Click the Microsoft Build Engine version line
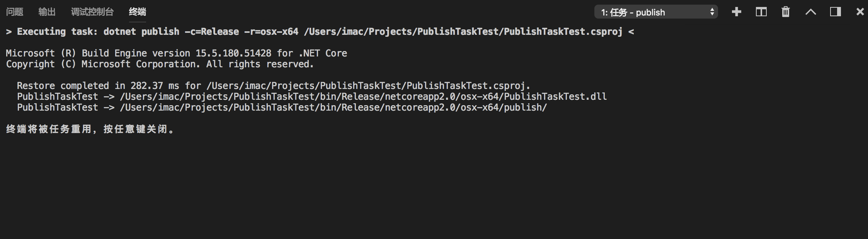The image size is (868, 239). coord(176,53)
